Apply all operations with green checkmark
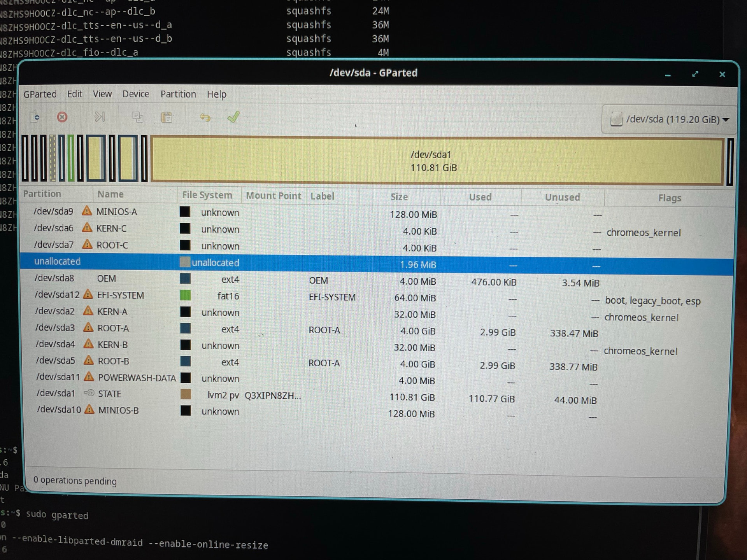Viewport: 747px width, 560px height. tap(233, 117)
